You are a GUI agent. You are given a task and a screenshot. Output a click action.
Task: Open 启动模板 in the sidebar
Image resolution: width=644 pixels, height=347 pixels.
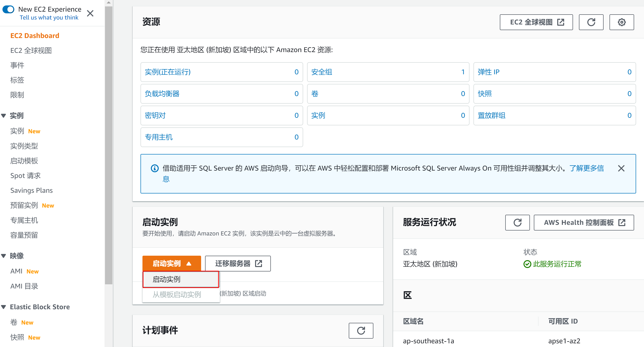pos(24,161)
